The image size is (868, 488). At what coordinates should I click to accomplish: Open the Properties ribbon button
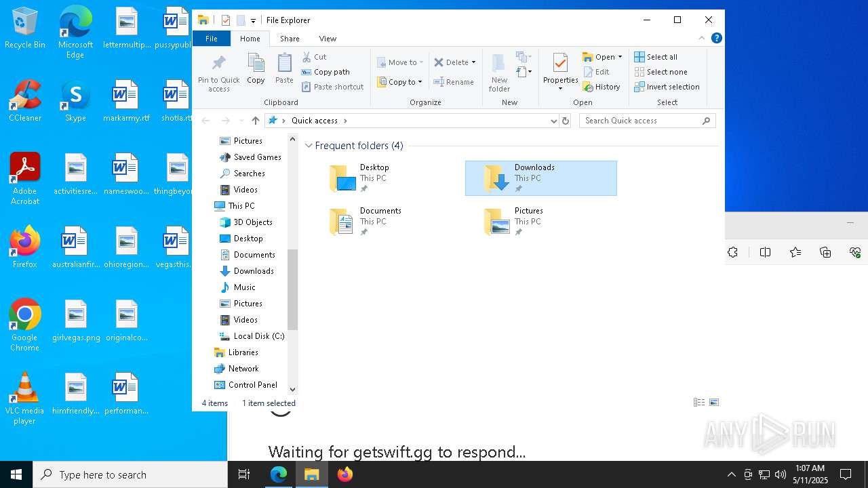560,72
